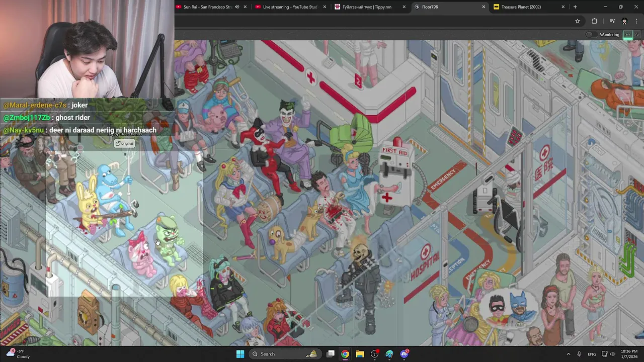Show hidden system tray icons
The width and height of the screenshot is (644, 362).
click(x=569, y=354)
